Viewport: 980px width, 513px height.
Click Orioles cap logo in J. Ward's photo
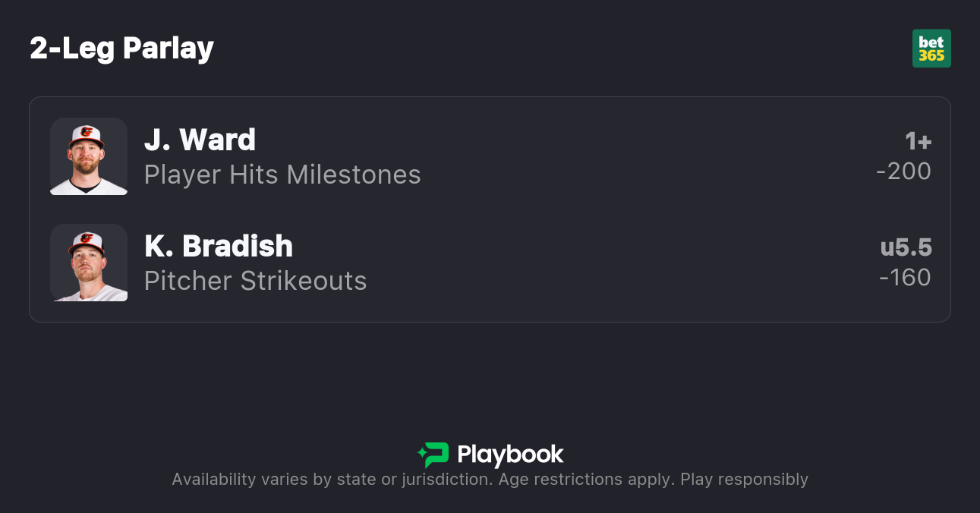[87, 132]
